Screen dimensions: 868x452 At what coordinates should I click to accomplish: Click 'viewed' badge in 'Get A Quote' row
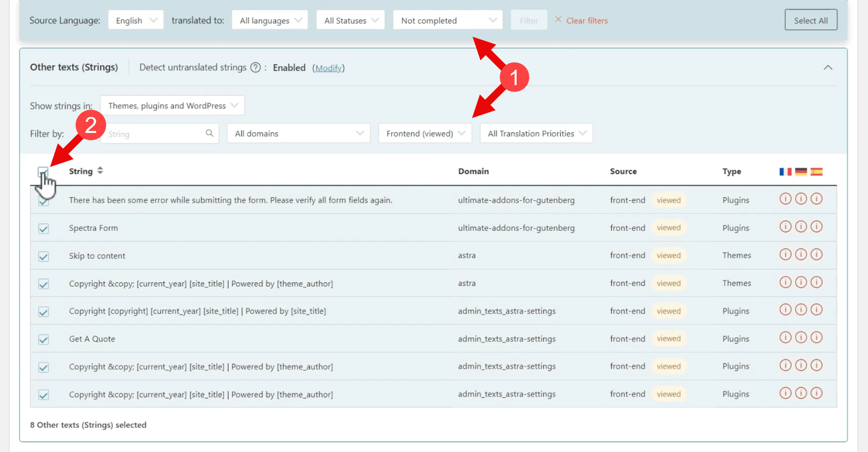click(x=669, y=338)
